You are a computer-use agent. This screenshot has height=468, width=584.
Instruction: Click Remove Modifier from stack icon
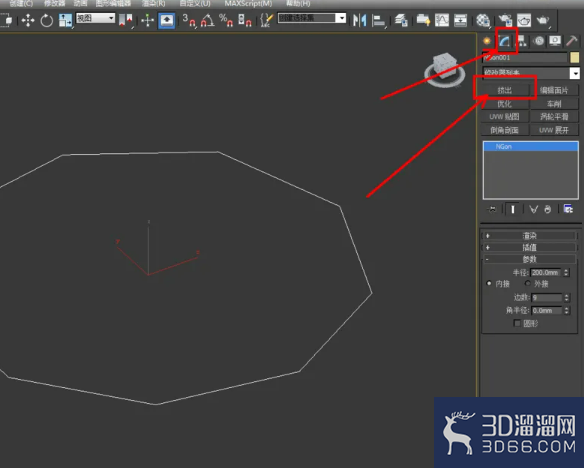(x=548, y=209)
